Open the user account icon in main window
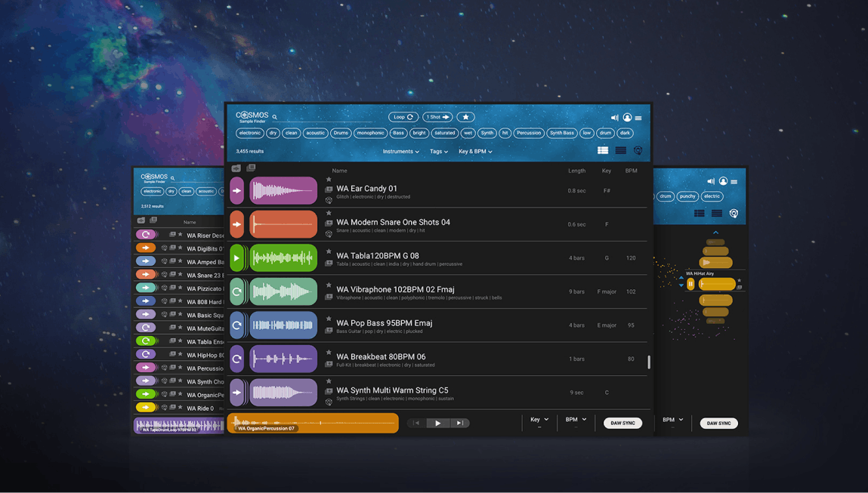Screen dimensions: 868x493 627,118
